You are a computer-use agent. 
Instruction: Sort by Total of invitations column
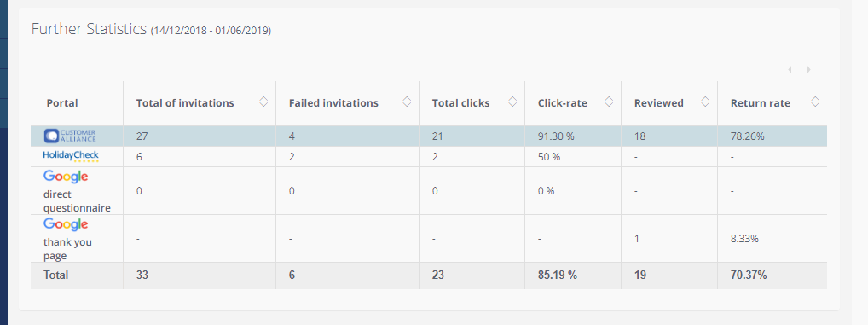coord(263,102)
